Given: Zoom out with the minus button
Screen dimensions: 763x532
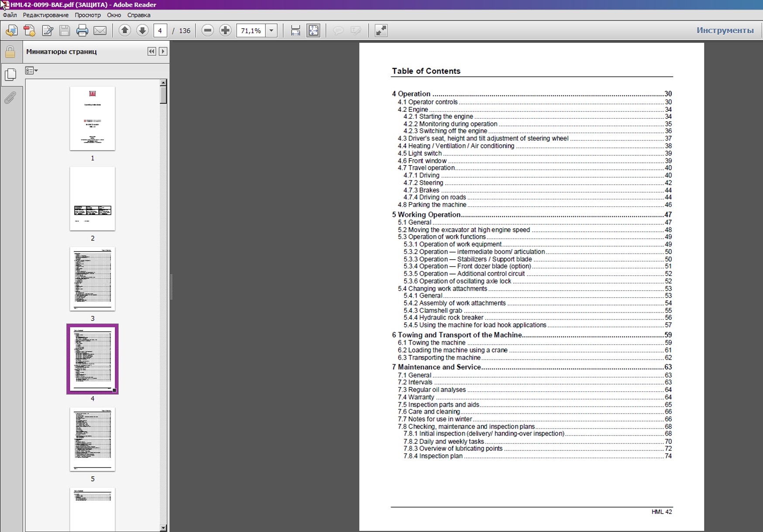Looking at the screenshot, I should (x=208, y=31).
